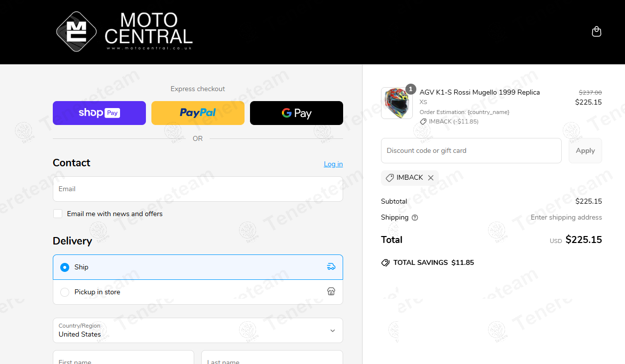Viewport: 625px width, 364px height.
Task: Enable Email me with news and offers
Action: coord(58,214)
